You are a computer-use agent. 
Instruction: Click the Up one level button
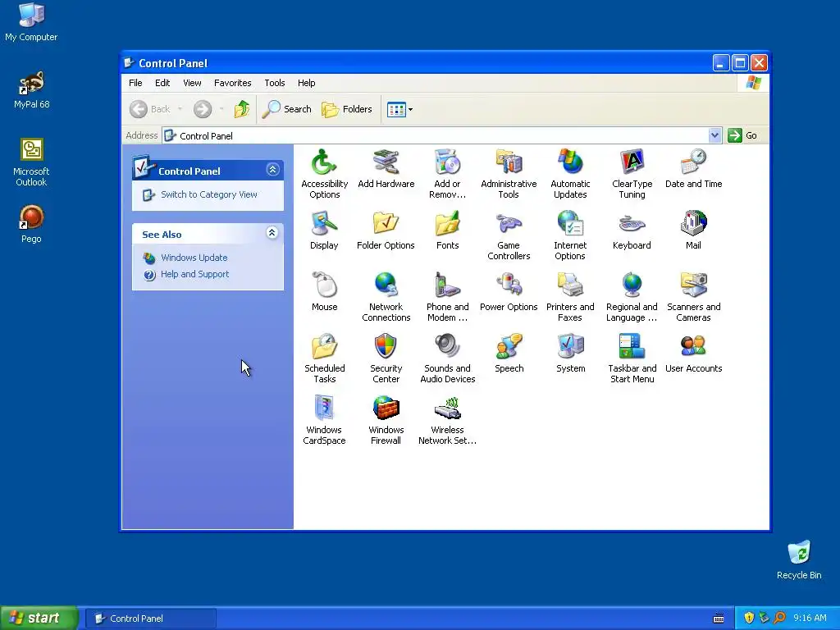click(x=242, y=109)
